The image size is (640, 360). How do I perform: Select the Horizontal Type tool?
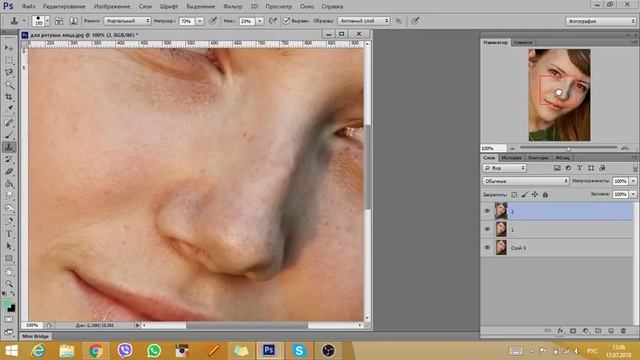pos(9,234)
